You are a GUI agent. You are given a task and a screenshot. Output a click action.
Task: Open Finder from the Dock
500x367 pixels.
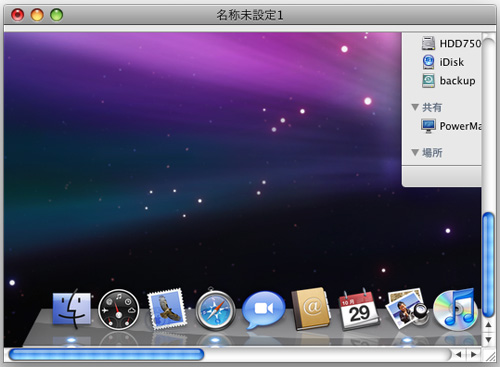pos(72,309)
